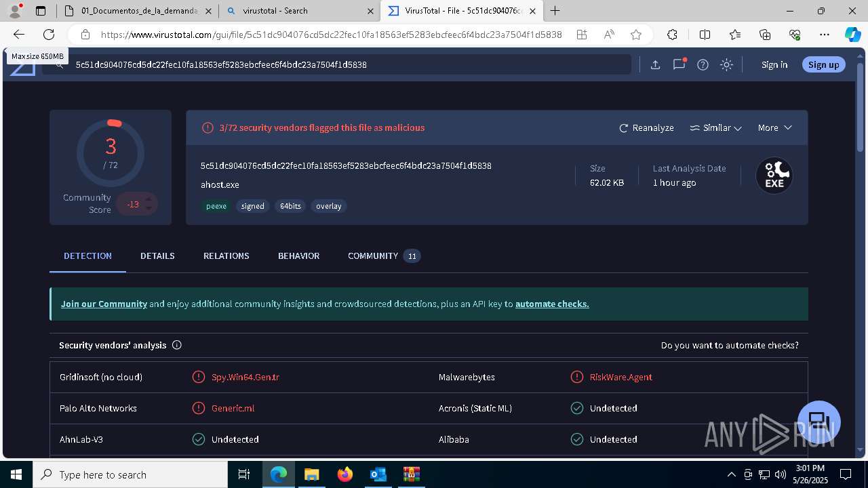
Task: Select the DETECTION tab
Action: coord(87,256)
